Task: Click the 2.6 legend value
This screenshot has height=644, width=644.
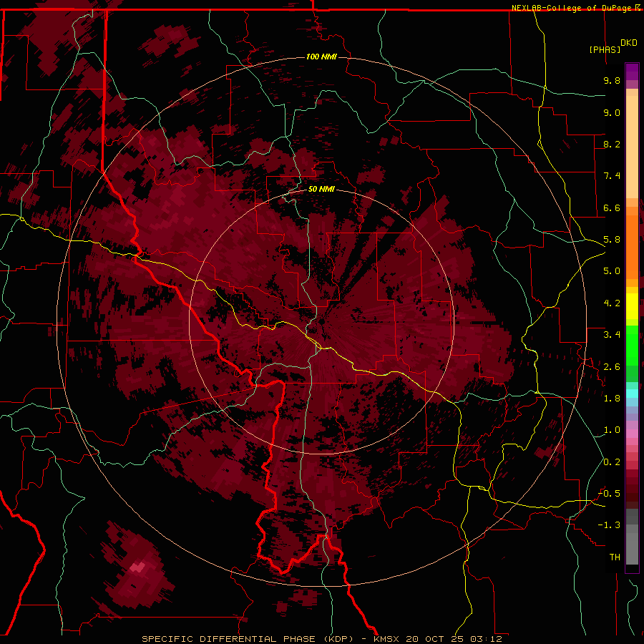Action: pyautogui.click(x=612, y=367)
